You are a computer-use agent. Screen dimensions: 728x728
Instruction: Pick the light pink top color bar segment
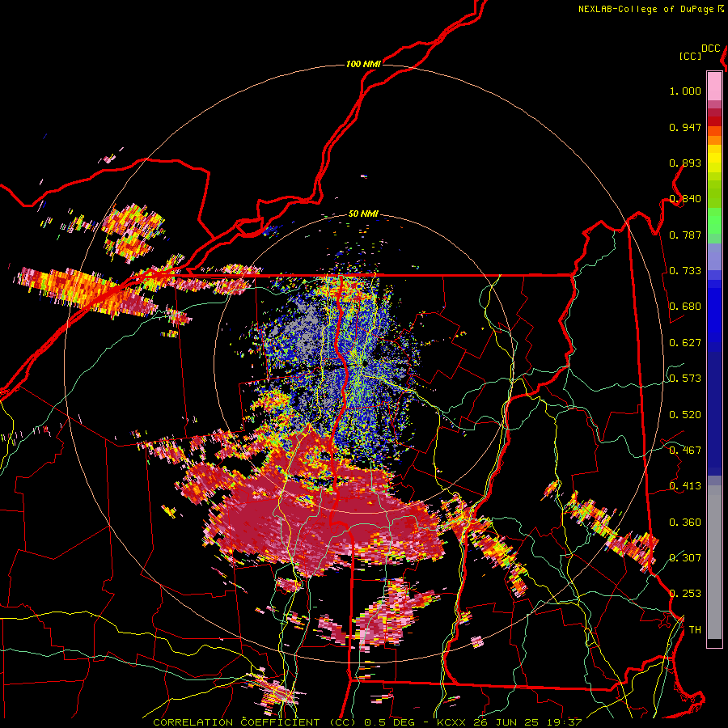coord(714,86)
